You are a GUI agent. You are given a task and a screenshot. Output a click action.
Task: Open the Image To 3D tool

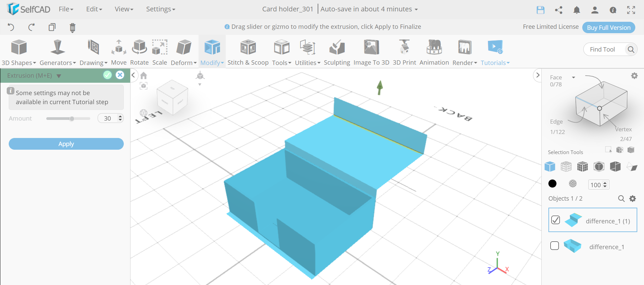(x=371, y=53)
